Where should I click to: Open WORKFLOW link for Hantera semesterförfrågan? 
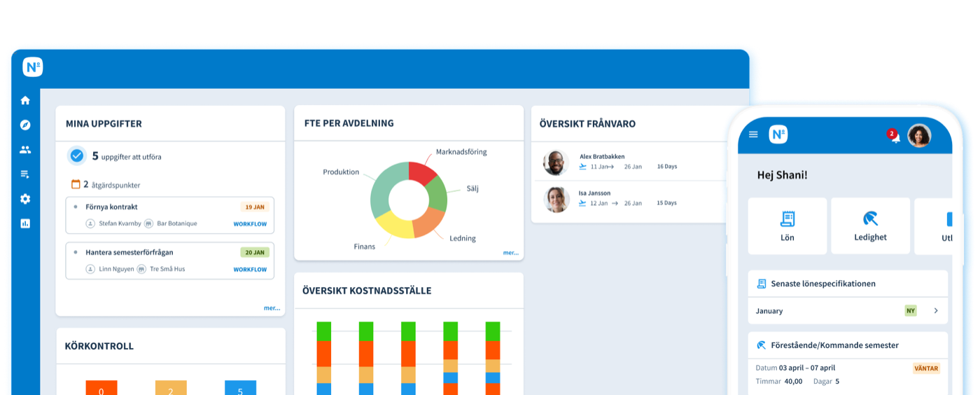pyautogui.click(x=250, y=270)
